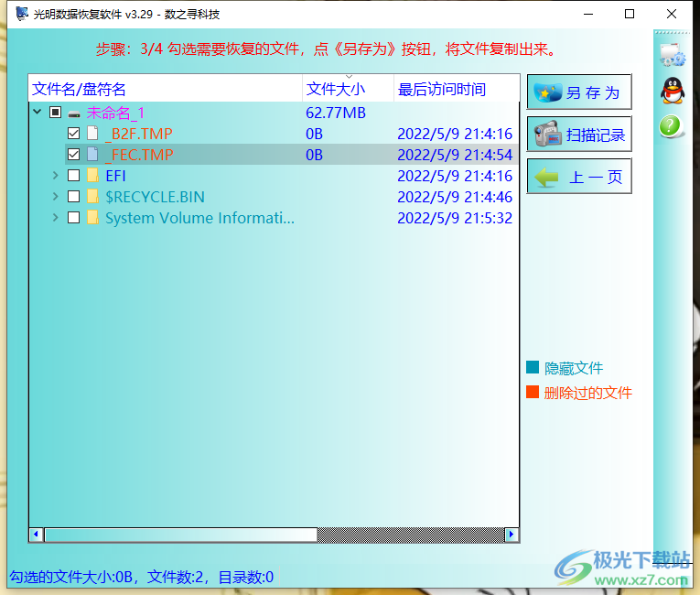
Task: Select $RECYCLE.BIN folder name
Action: (155, 197)
